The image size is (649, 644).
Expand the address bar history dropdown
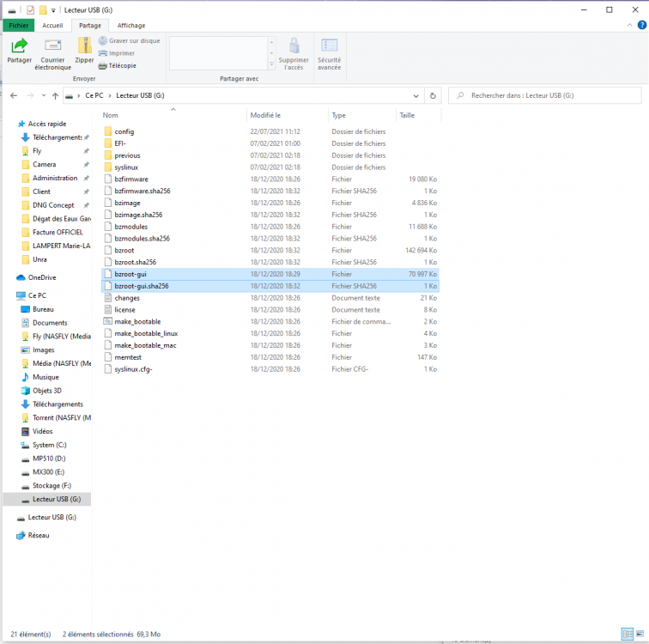[415, 95]
